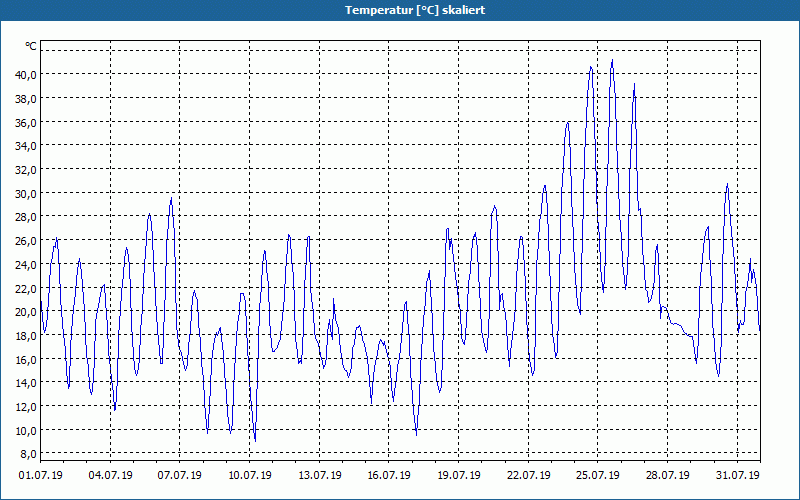Select the 07.07.19 date tick label
This screenshot has width=800, height=500.
[180, 475]
